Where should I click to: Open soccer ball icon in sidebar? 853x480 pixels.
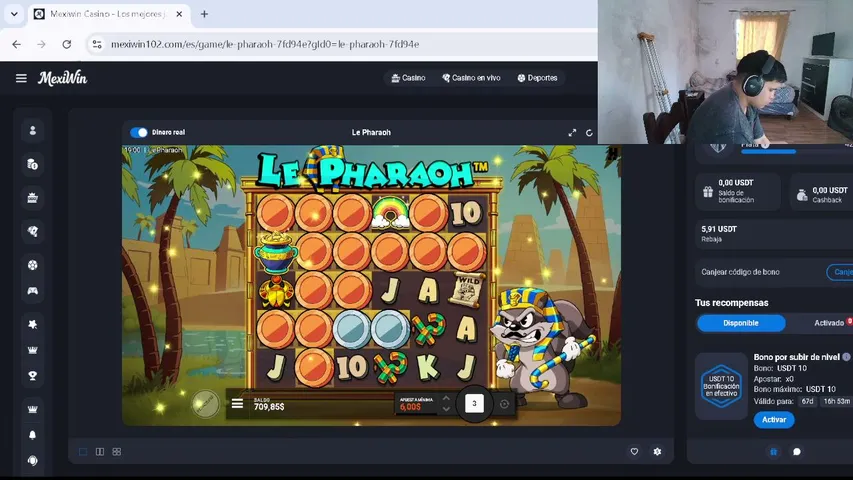(33, 265)
